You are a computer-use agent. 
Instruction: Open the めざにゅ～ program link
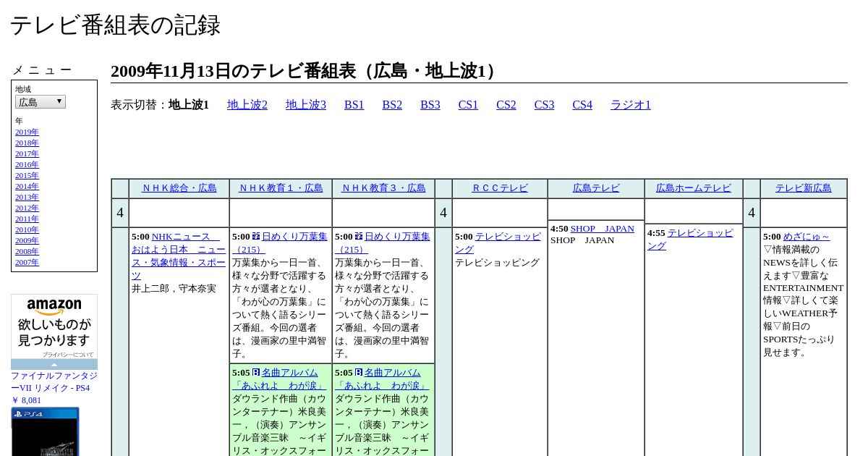(x=807, y=237)
